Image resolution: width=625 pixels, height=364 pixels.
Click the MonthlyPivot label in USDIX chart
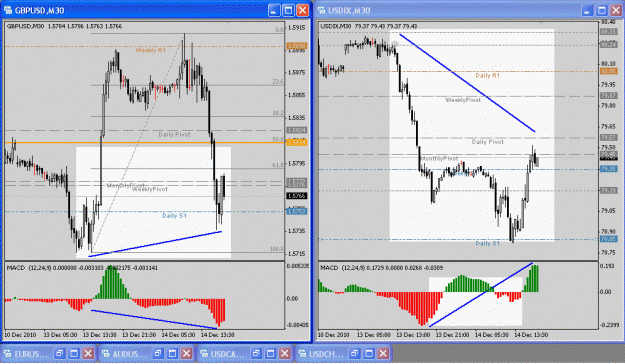[x=439, y=158]
